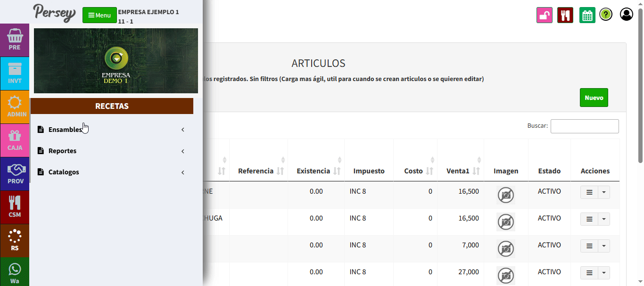Open the INVT inventory module
Image resolution: width=644 pixels, height=286 pixels.
click(15, 73)
